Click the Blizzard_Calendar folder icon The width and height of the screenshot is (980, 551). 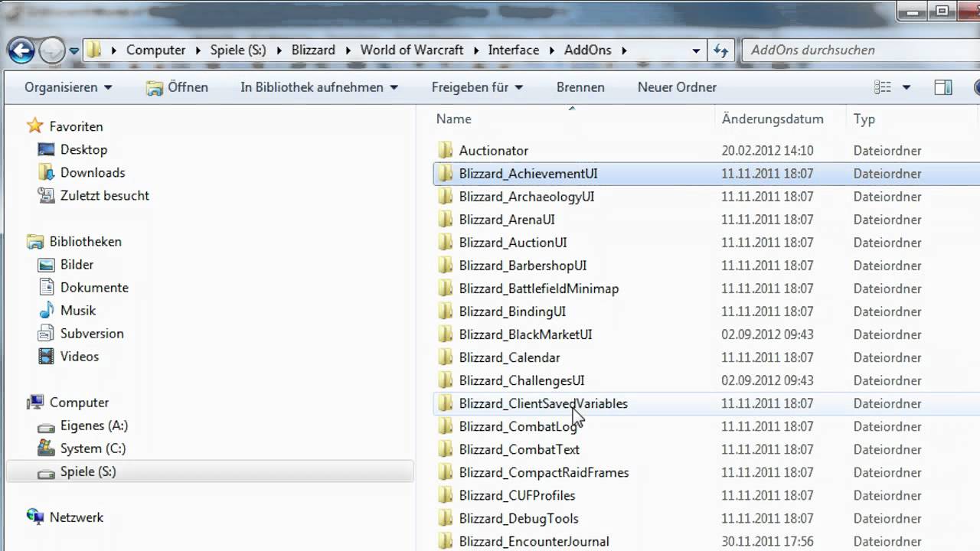[446, 357]
